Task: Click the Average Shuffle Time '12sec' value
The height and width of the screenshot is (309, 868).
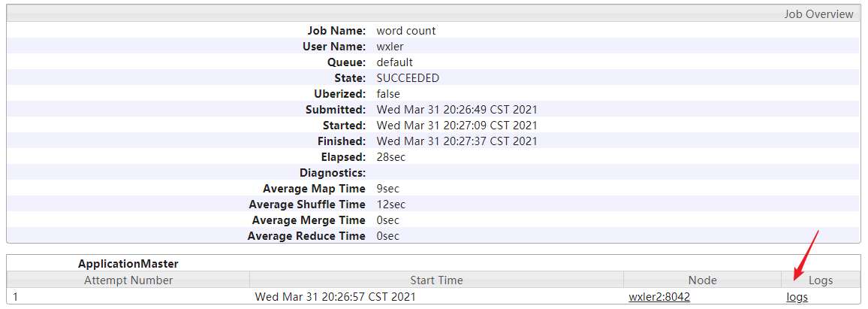Action: (390, 204)
